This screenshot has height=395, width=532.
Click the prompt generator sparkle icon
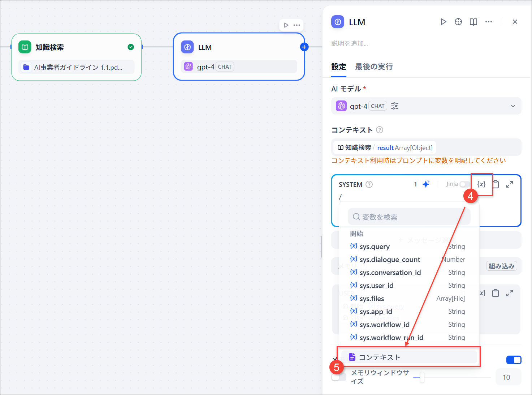[x=426, y=184]
